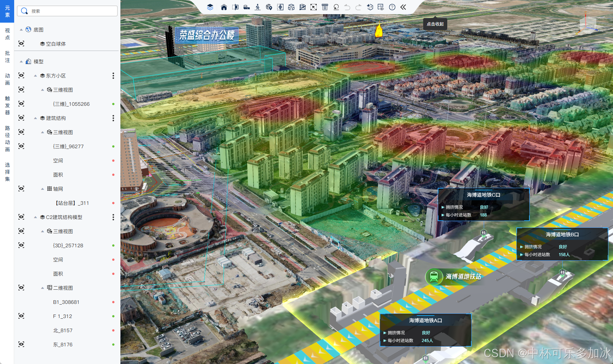Collapse the 模型 section

tap(21, 62)
